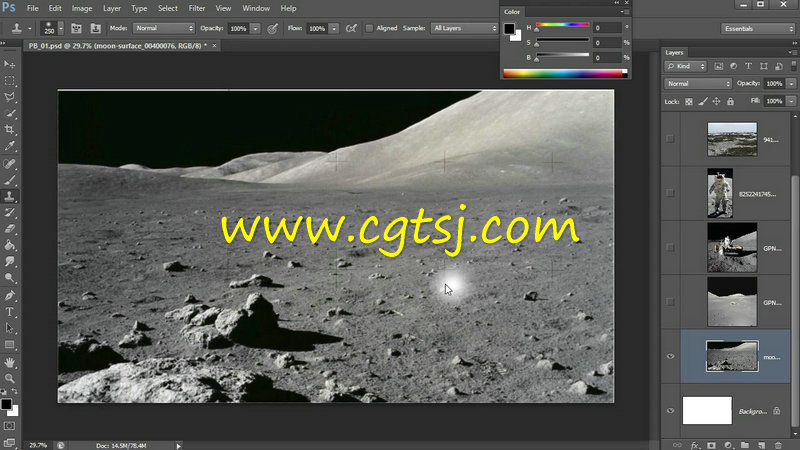Hide the Background layer
This screenshot has height=450, width=800.
(670, 411)
